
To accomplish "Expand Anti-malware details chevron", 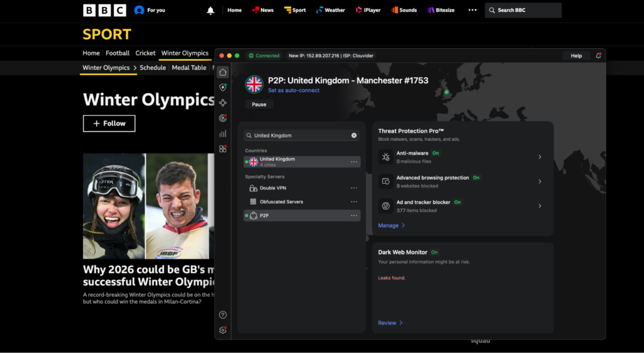I will (540, 157).
